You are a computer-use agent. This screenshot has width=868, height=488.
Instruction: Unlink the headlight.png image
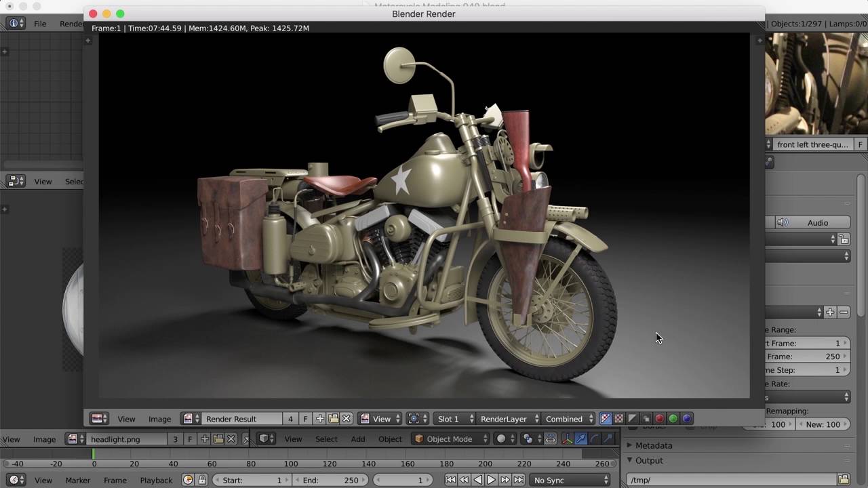click(231, 439)
